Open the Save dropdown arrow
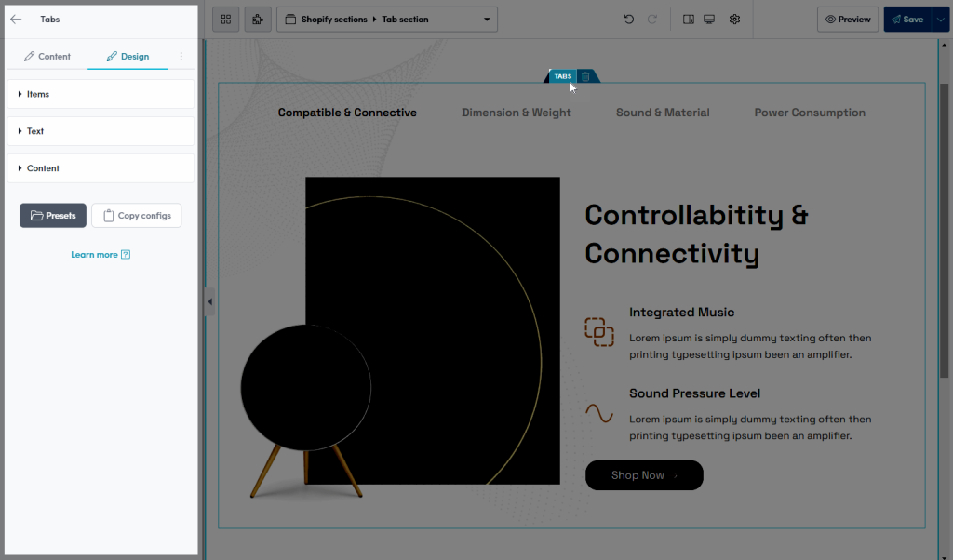 coord(940,20)
